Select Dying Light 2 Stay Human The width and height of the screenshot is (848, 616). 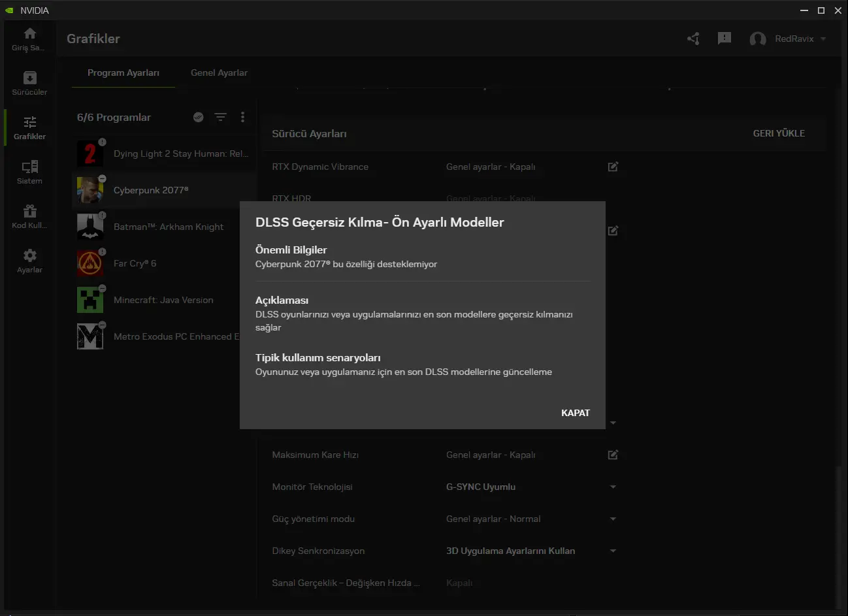pyautogui.click(x=163, y=154)
